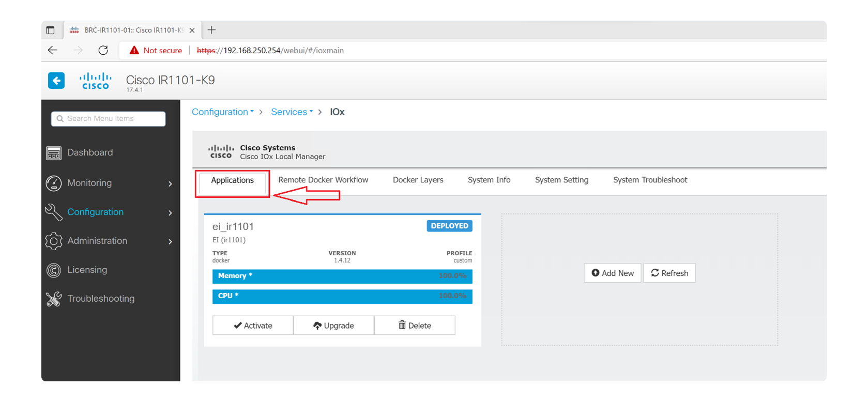Click the Administration gear icon
868x402 pixels.
pyautogui.click(x=54, y=241)
